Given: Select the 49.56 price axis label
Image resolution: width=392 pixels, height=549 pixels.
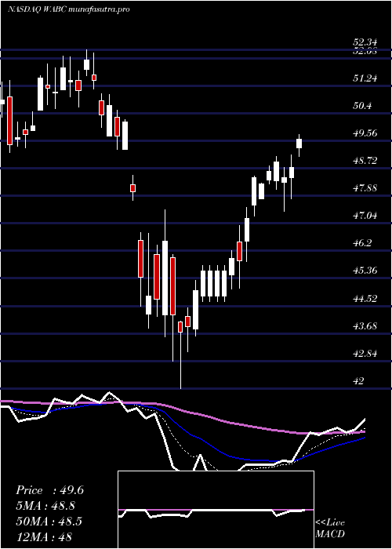Looking at the screenshot, I should [x=365, y=133].
